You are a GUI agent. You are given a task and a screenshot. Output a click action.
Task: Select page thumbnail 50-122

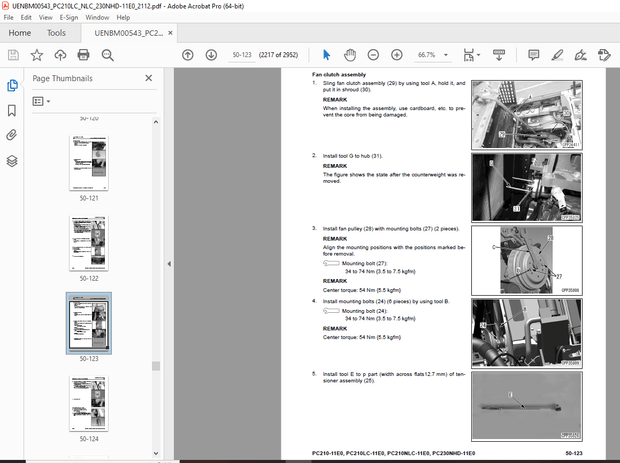click(x=89, y=243)
